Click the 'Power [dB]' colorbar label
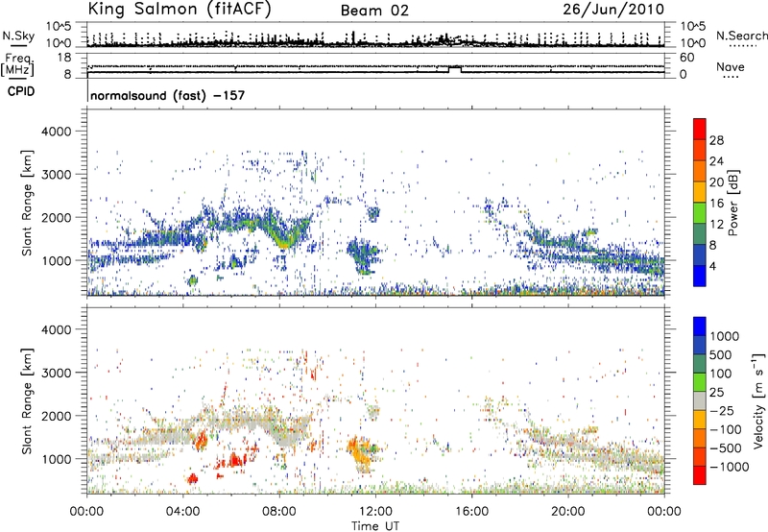This screenshot has height=532, width=768. pyautogui.click(x=733, y=203)
